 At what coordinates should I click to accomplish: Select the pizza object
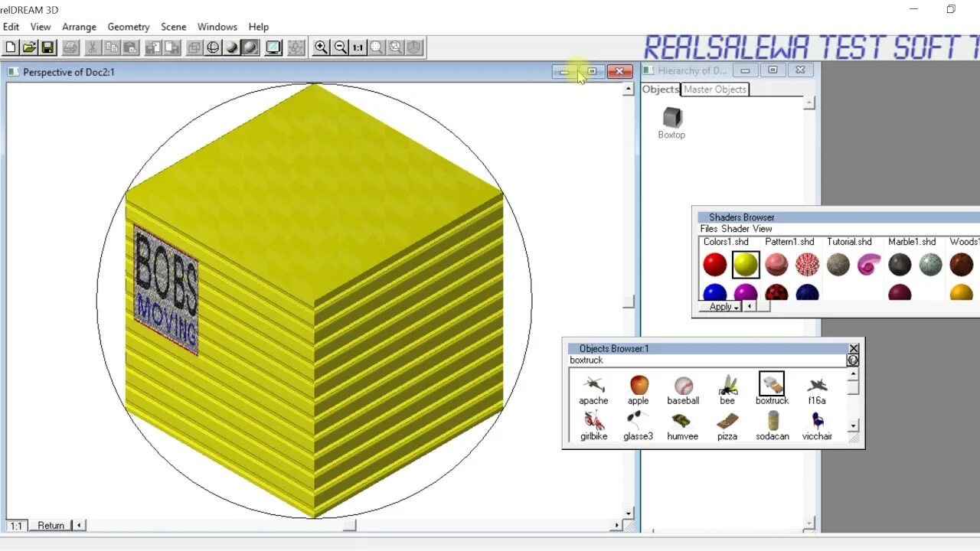727,426
